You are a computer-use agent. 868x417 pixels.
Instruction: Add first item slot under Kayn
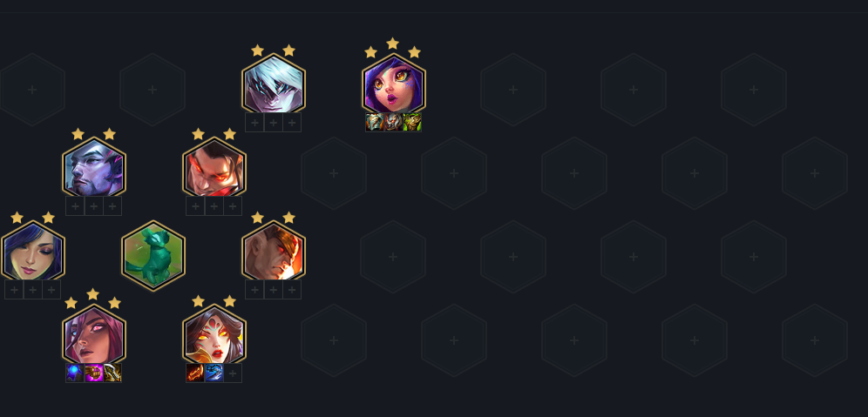(254, 122)
